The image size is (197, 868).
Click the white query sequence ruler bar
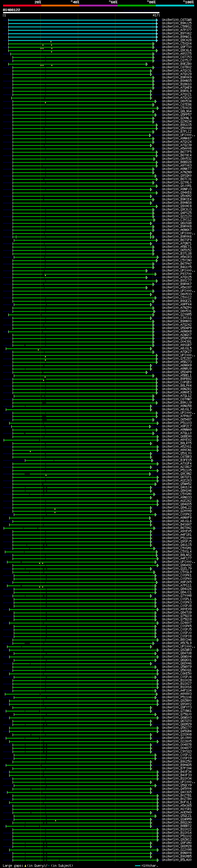tap(81, 13)
